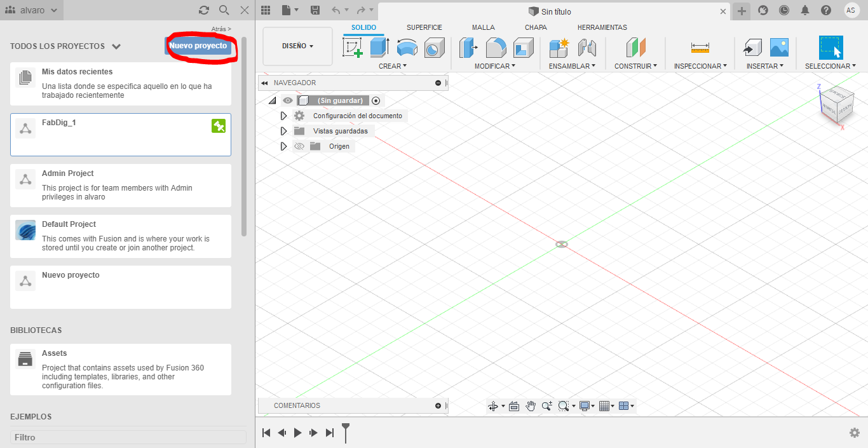Click the Nuevo proyecto button
Viewport: 868px width, 448px height.
pos(200,46)
